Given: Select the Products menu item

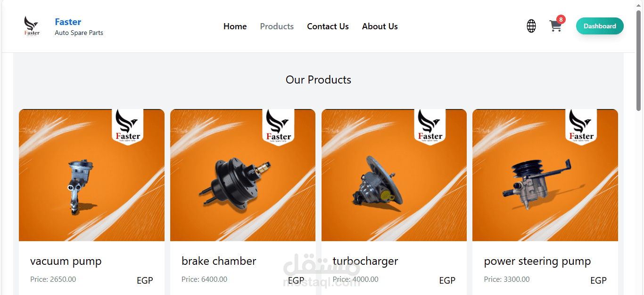Looking at the screenshot, I should tap(277, 26).
